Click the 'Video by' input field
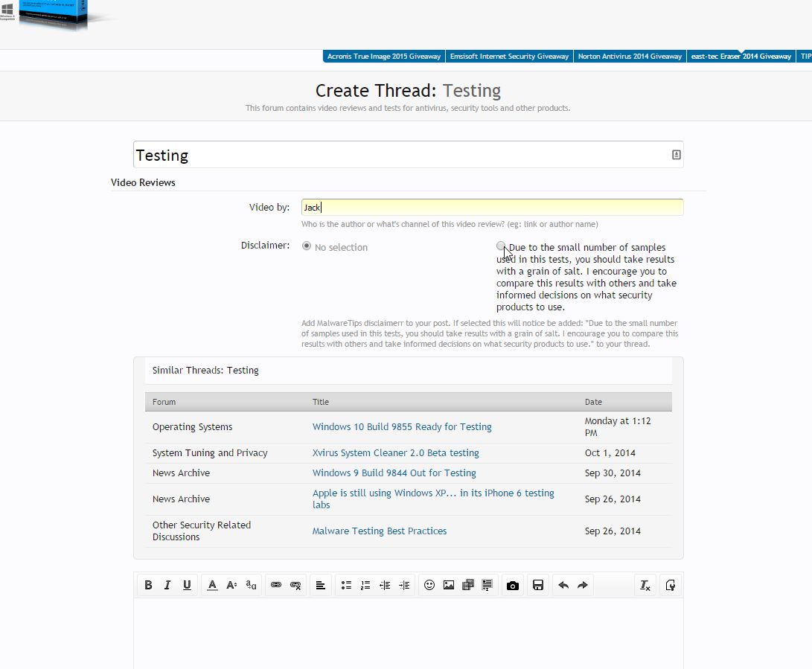This screenshot has height=669, width=812. (x=492, y=207)
